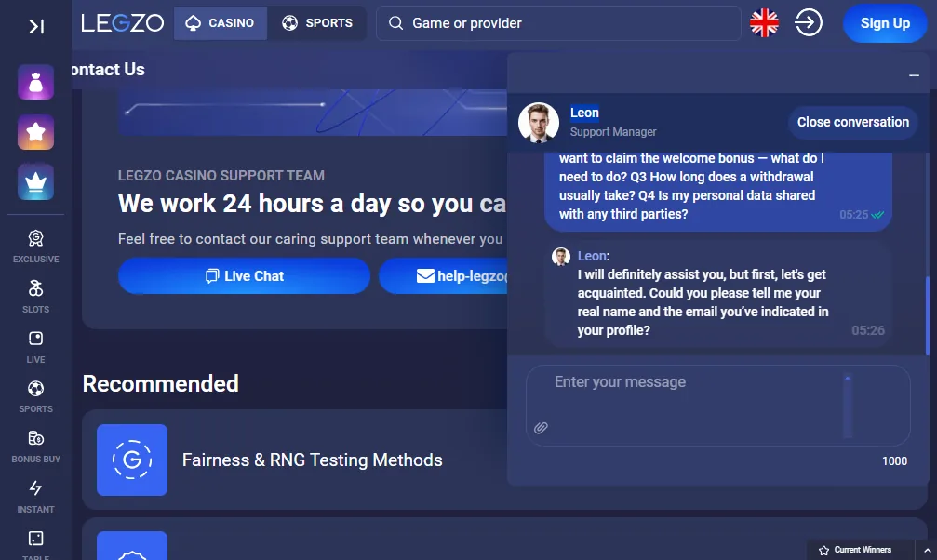The width and height of the screenshot is (937, 560).
Task: Open Fairness & RNG Testing Methods article
Action: click(312, 460)
